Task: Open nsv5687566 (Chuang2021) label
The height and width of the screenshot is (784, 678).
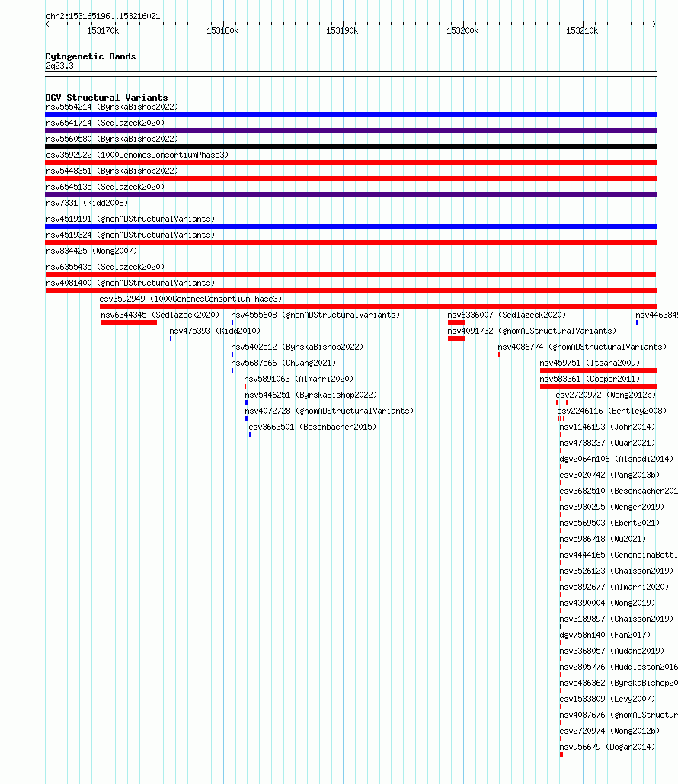Action: tap(283, 363)
